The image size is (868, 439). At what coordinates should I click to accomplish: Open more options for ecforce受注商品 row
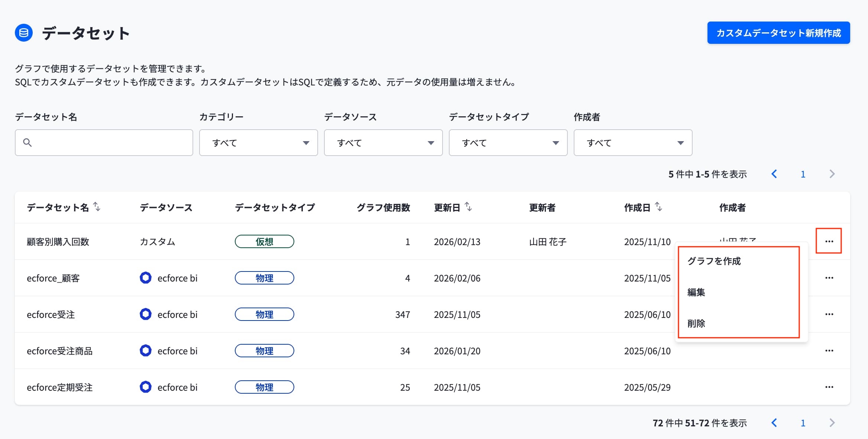tap(829, 351)
